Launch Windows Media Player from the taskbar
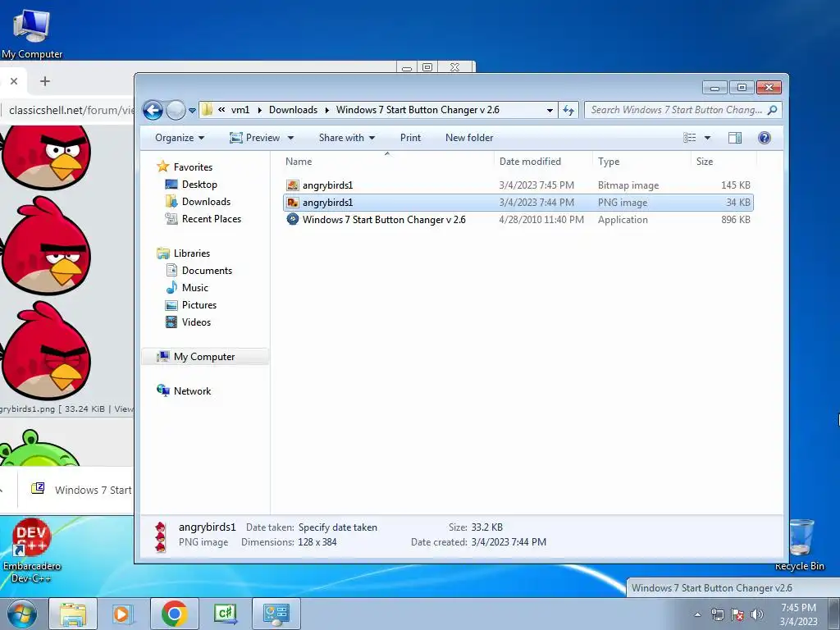Screen dimensions: 840x630 pos(122,614)
